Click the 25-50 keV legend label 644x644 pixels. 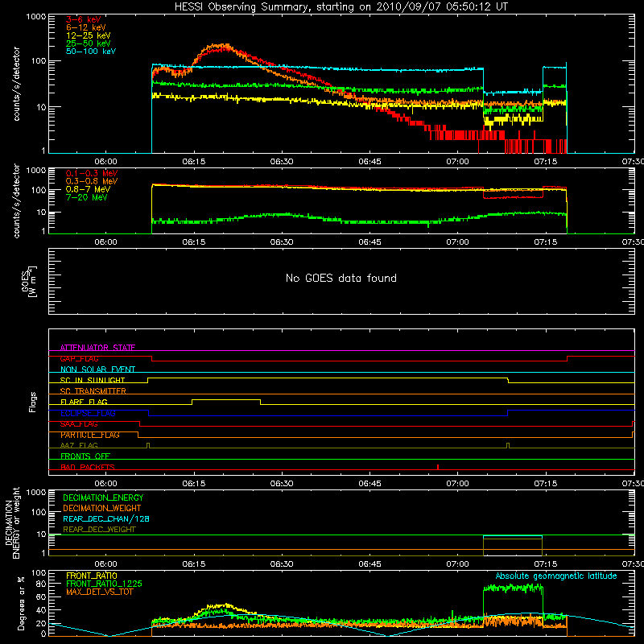[x=88, y=43]
